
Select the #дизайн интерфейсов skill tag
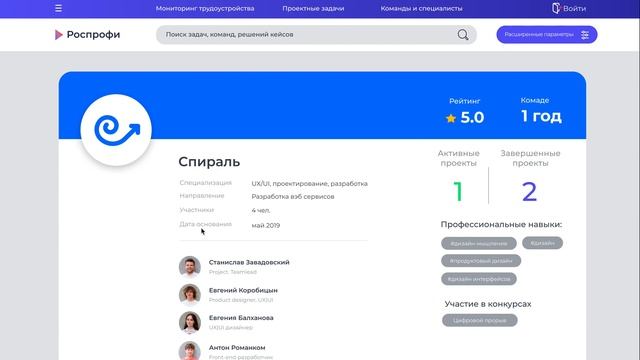479,279
